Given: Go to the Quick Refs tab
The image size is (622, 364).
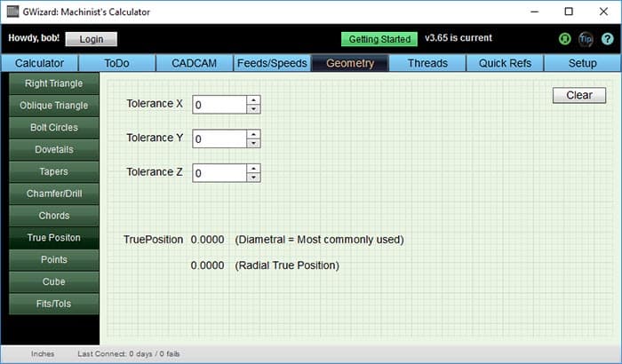Looking at the screenshot, I should click(505, 63).
